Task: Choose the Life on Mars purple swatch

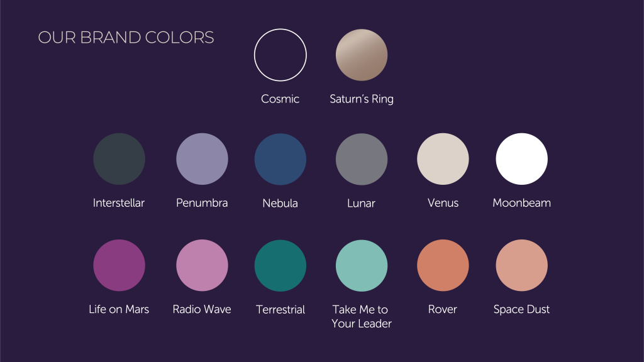Action: (119, 266)
